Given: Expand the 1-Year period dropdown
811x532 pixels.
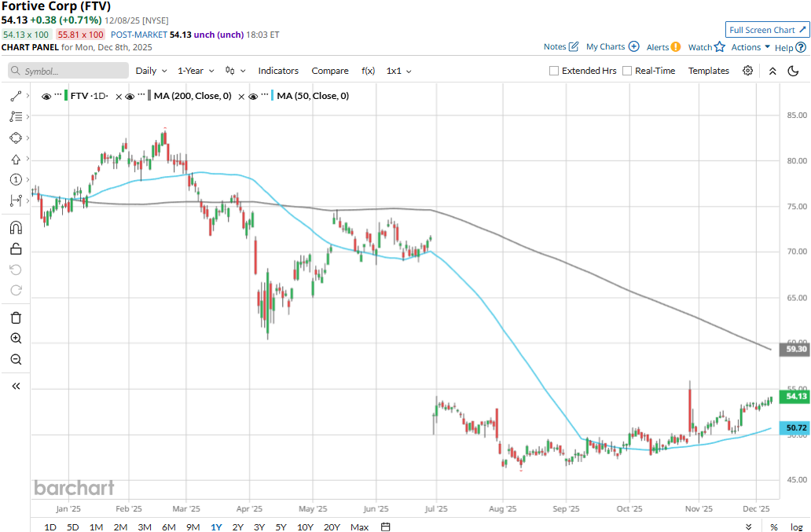Looking at the screenshot, I should [195, 71].
